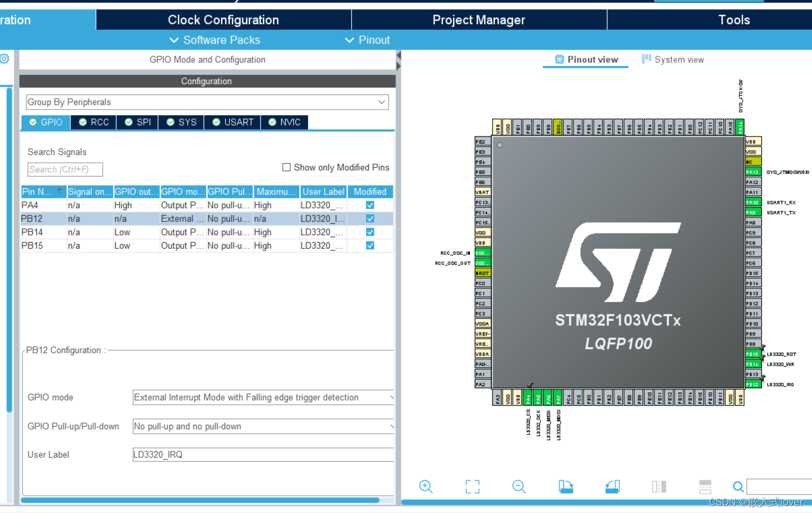Click the vertical split view icon
Screen dimensions: 812x513
(659, 487)
